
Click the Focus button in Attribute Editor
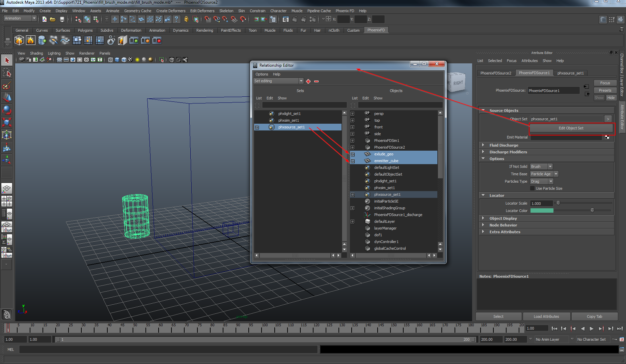605,83
